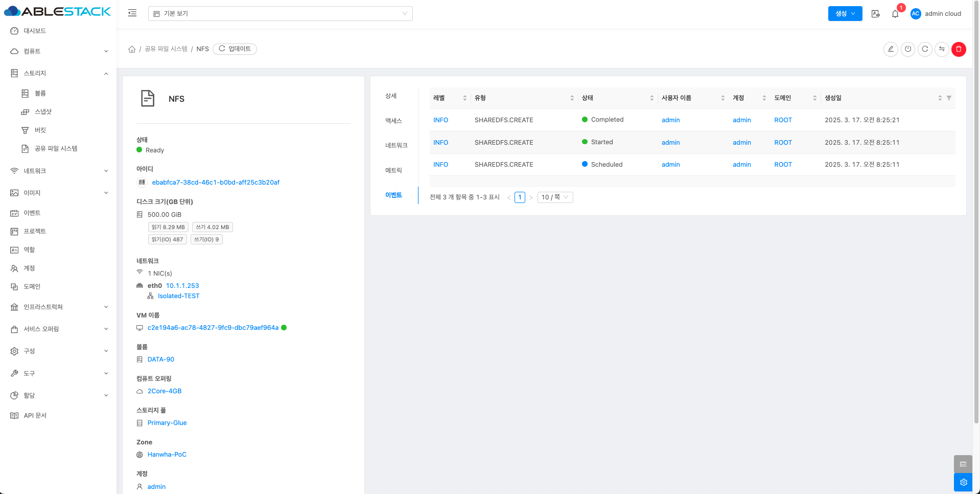The image size is (980, 494).
Task: Click the power stop icon button
Action: pyautogui.click(x=908, y=49)
